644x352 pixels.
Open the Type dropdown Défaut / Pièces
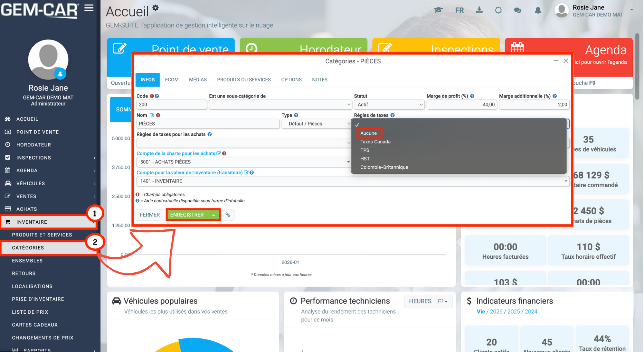tap(316, 124)
